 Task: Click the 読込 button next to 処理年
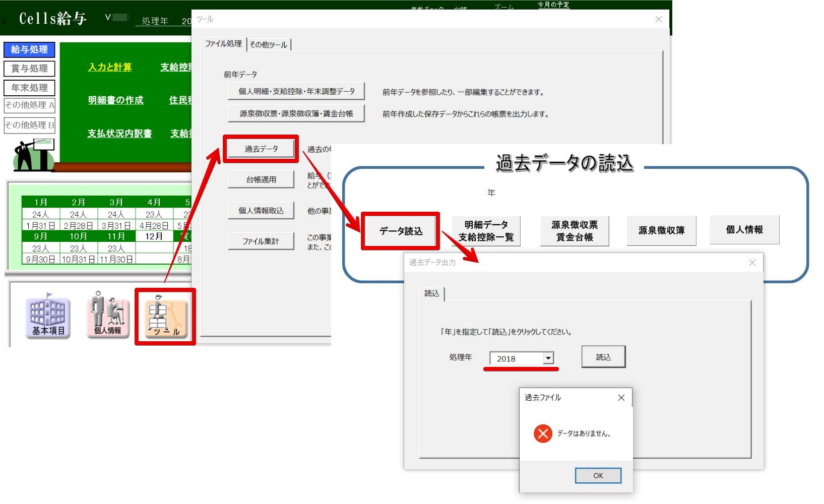603,357
